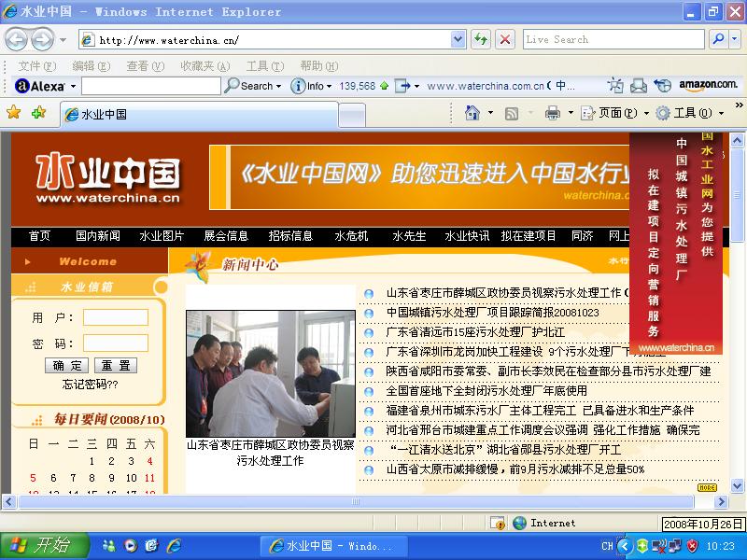Open headline 全国首座地下全封闭污水处理厂年底使用
Image resolution: width=747 pixels, height=560 pixels.
[x=486, y=391]
